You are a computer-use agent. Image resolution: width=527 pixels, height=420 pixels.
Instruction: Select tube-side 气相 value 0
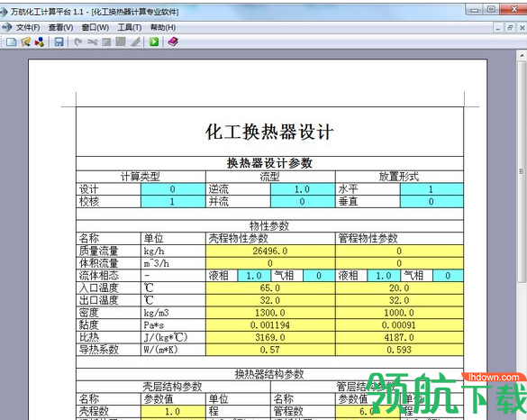click(448, 276)
